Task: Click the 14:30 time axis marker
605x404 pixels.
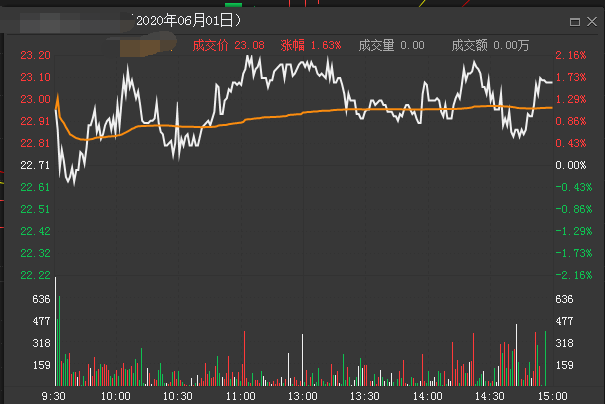Action: point(489,396)
